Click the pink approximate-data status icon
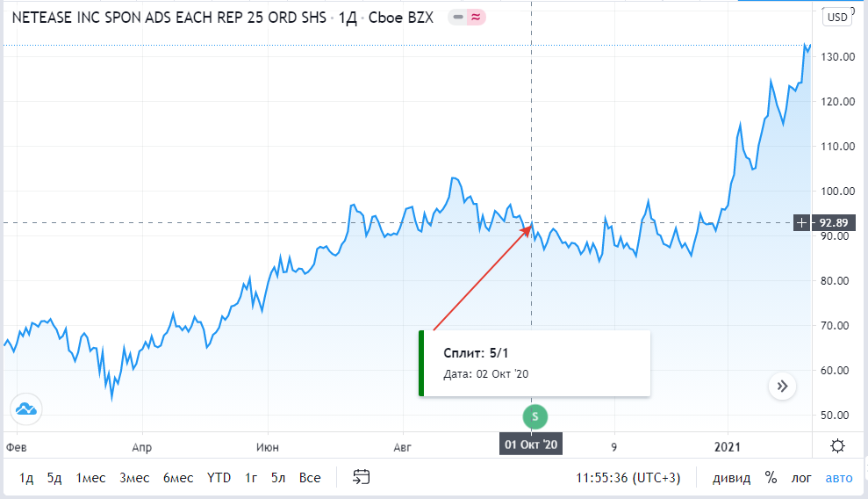 point(477,17)
